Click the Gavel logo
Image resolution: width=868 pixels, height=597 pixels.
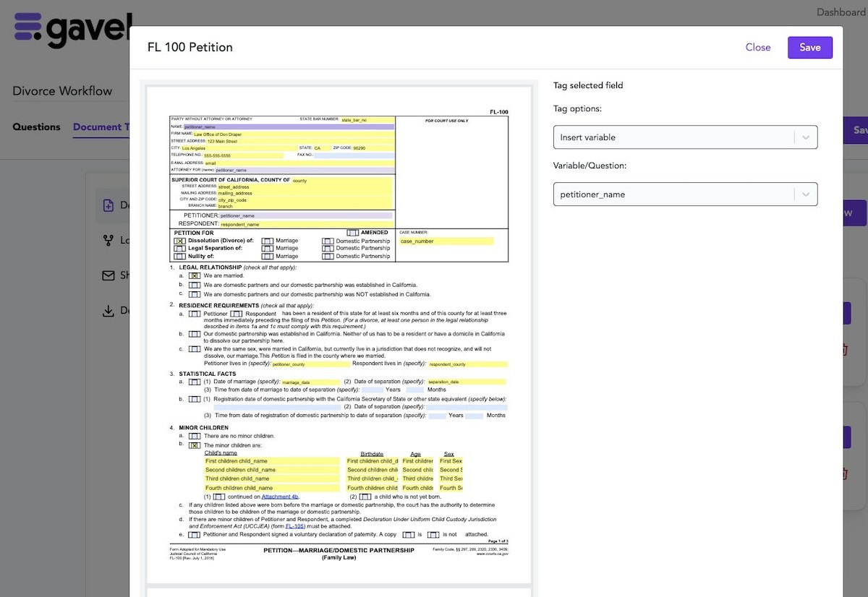(72, 30)
